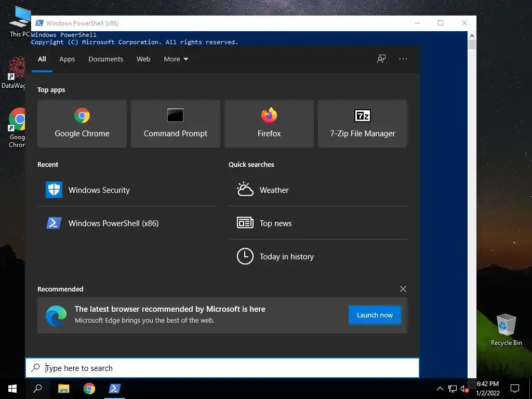Open Google Chrome from Top apps
This screenshot has height=399, width=532.
click(82, 124)
